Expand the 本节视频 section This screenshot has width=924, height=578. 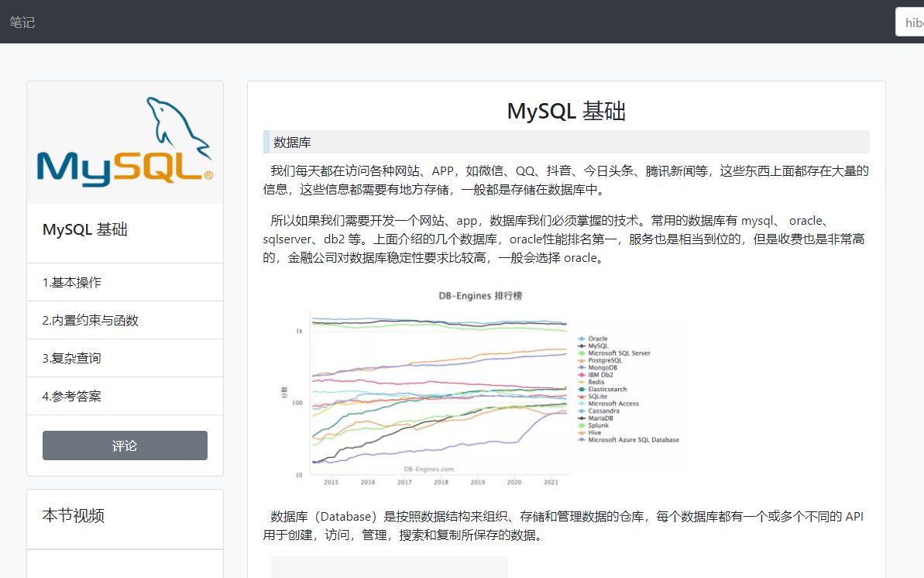point(74,515)
